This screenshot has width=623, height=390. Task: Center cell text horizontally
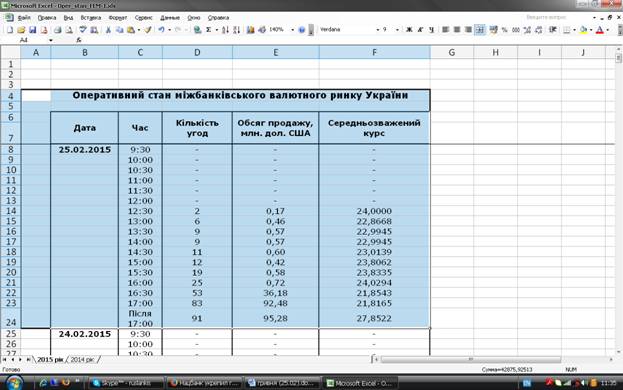(457, 30)
